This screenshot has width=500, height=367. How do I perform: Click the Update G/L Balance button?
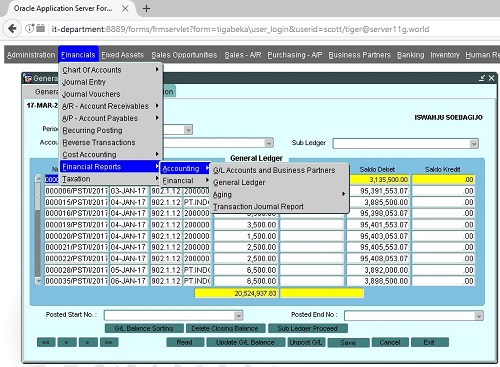246,342
